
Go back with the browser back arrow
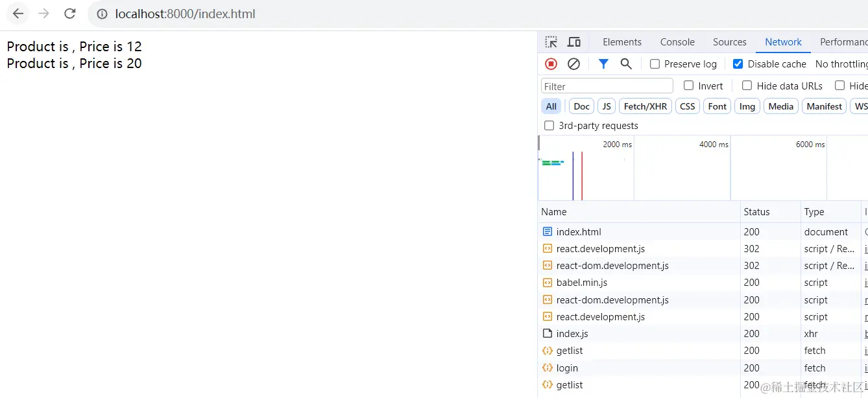point(18,14)
